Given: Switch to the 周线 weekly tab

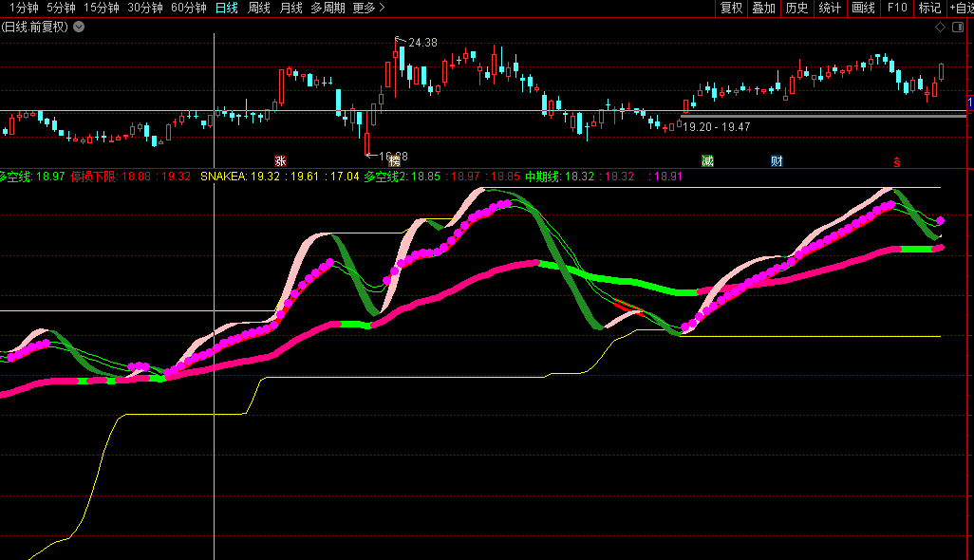Looking at the screenshot, I should tap(259, 9).
